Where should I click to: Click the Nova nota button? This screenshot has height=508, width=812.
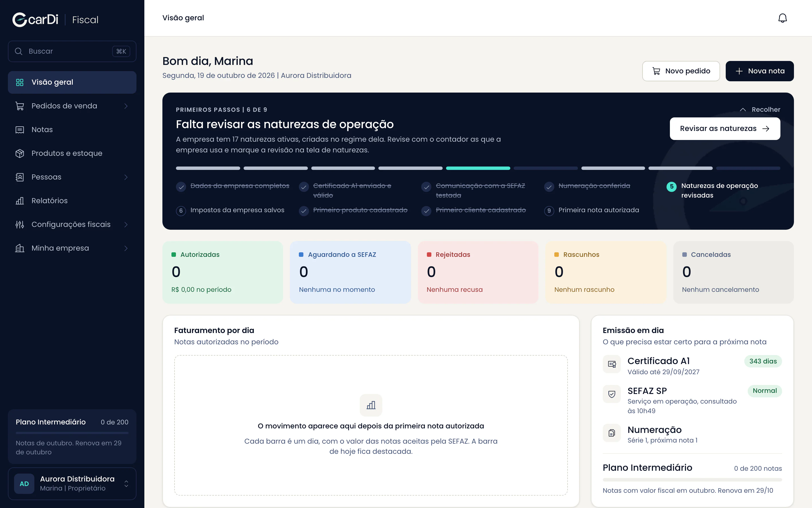point(760,71)
